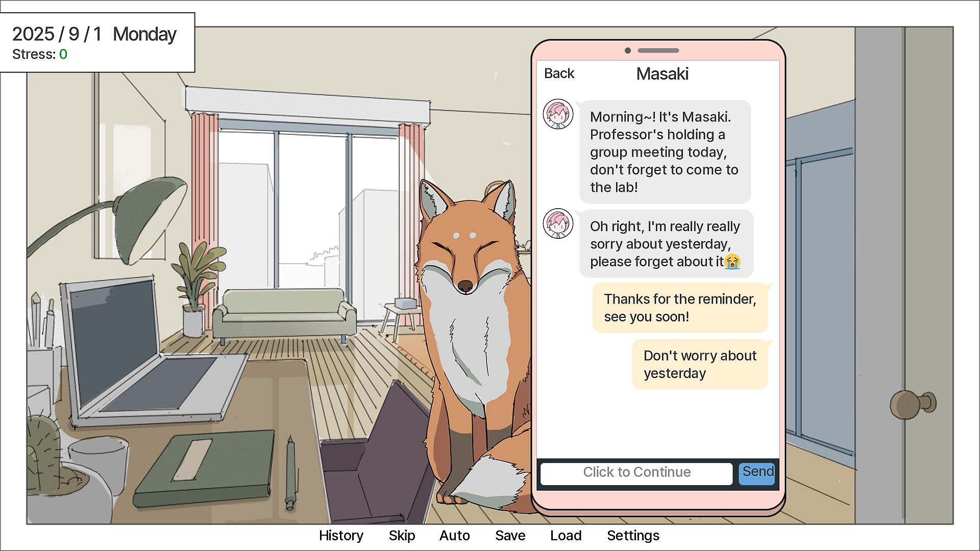Click the 'Thanks for the reminder' reply bubble
The width and height of the screenshot is (980, 551).
(679, 308)
